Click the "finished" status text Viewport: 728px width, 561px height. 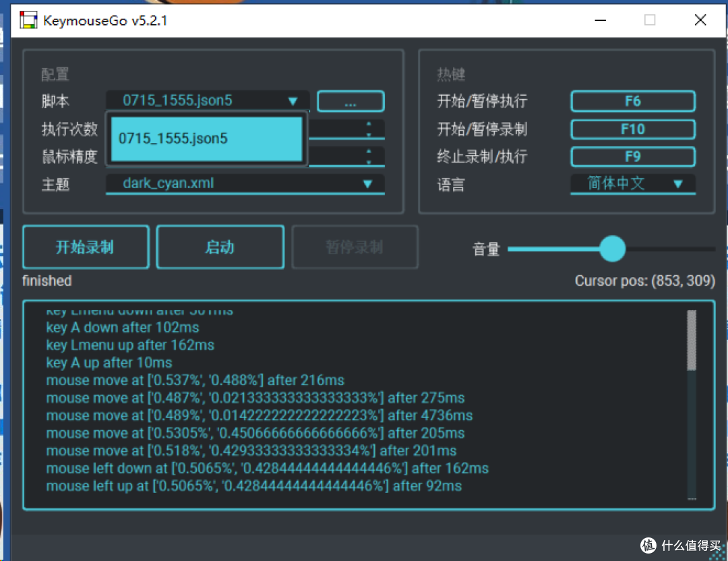point(47,280)
